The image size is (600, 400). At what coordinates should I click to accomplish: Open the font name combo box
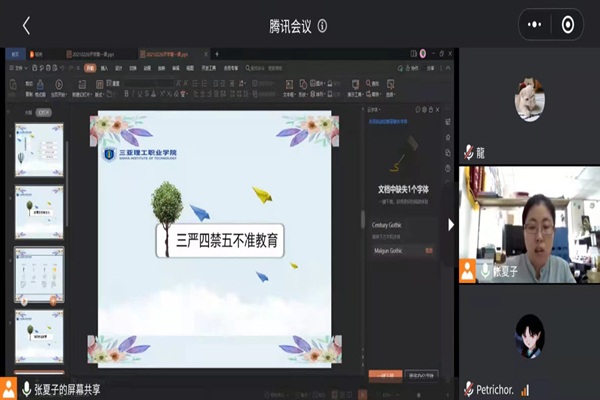click(140, 83)
